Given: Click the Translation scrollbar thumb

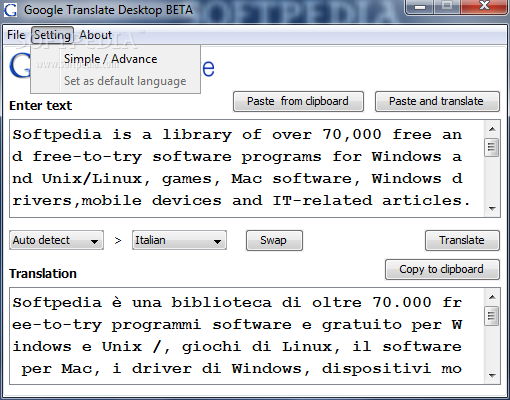Looking at the screenshot, I should pyautogui.click(x=492, y=316).
